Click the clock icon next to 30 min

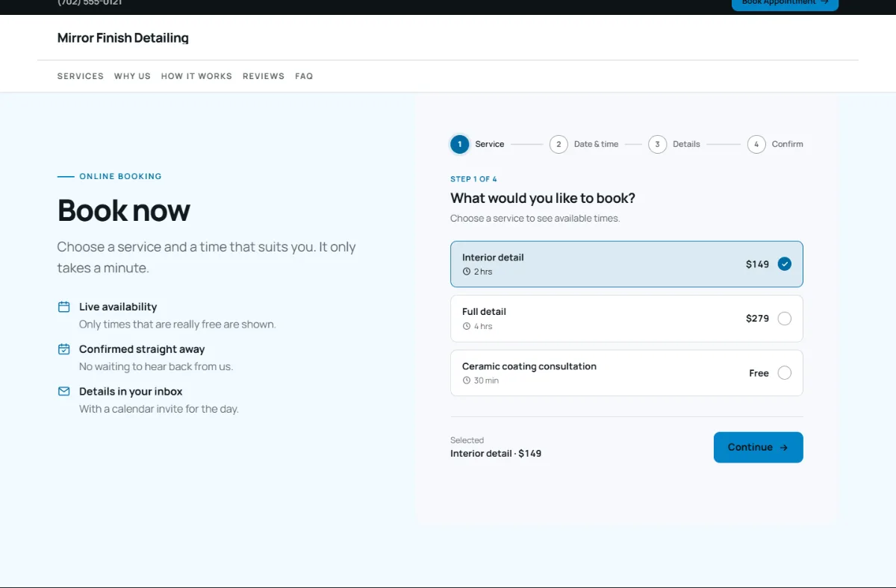pyautogui.click(x=467, y=381)
